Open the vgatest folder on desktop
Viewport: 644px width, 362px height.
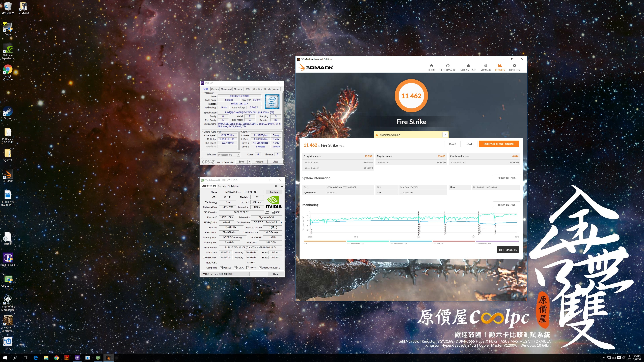click(x=8, y=155)
